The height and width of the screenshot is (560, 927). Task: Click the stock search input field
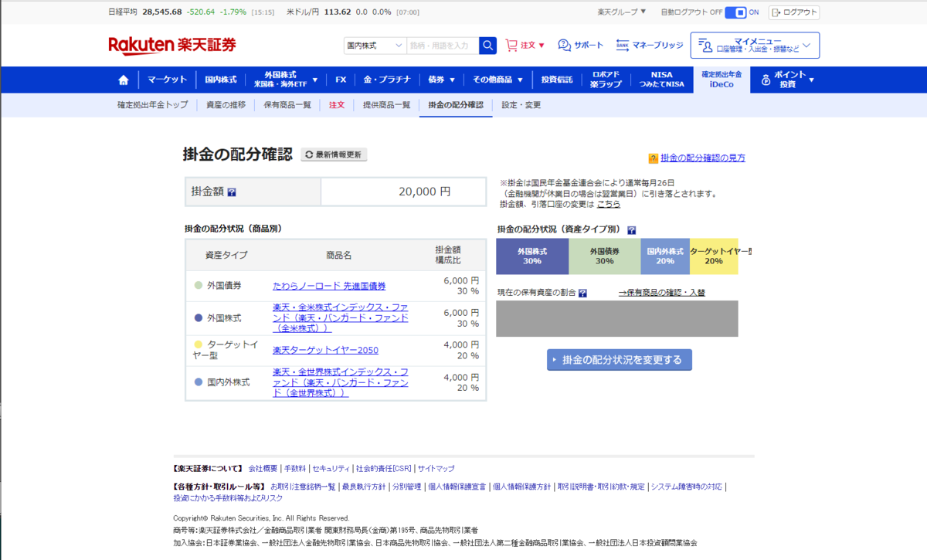click(x=442, y=46)
